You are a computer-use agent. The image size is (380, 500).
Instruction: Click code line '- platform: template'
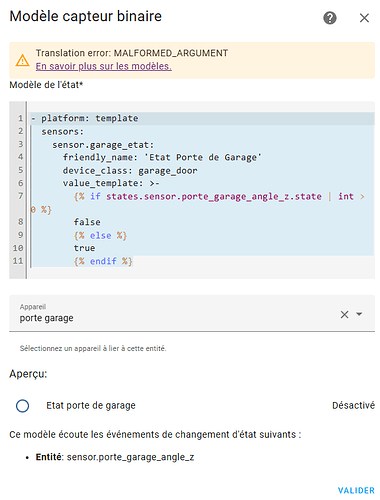click(84, 118)
